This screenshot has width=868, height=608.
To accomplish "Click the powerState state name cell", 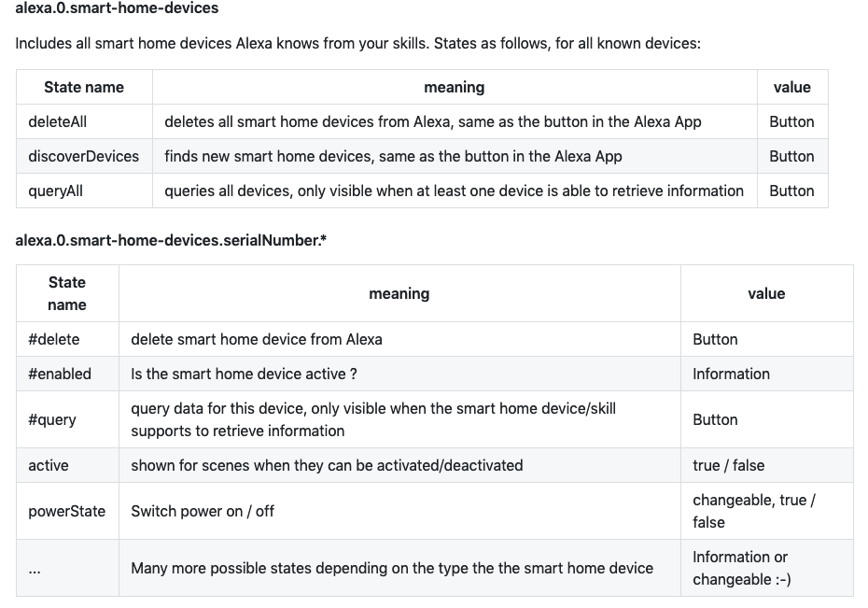I will (66, 511).
